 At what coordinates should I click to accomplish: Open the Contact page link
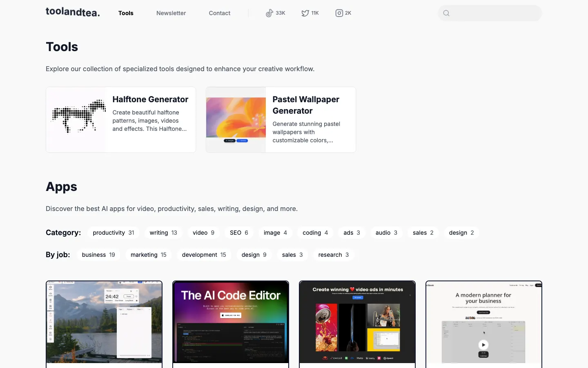(x=219, y=13)
